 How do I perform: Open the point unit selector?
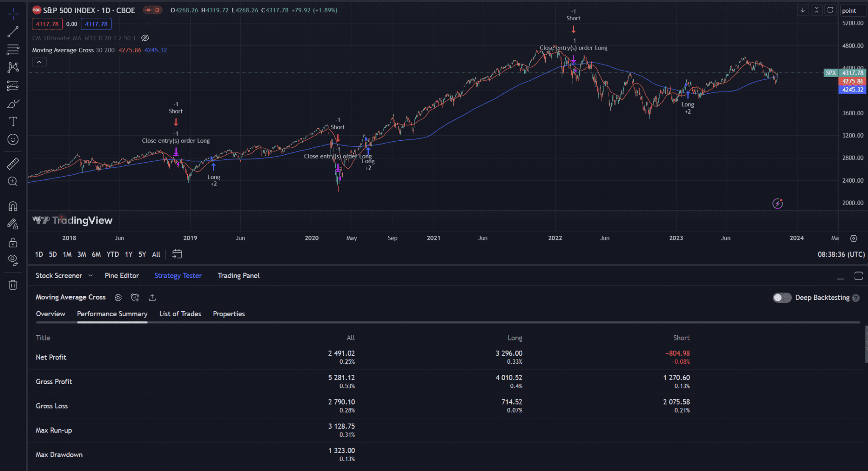852,10
